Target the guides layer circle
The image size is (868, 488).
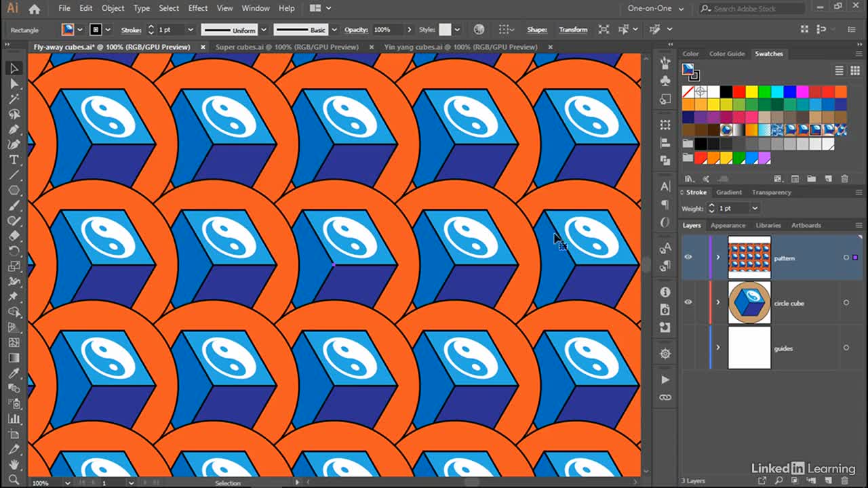846,348
